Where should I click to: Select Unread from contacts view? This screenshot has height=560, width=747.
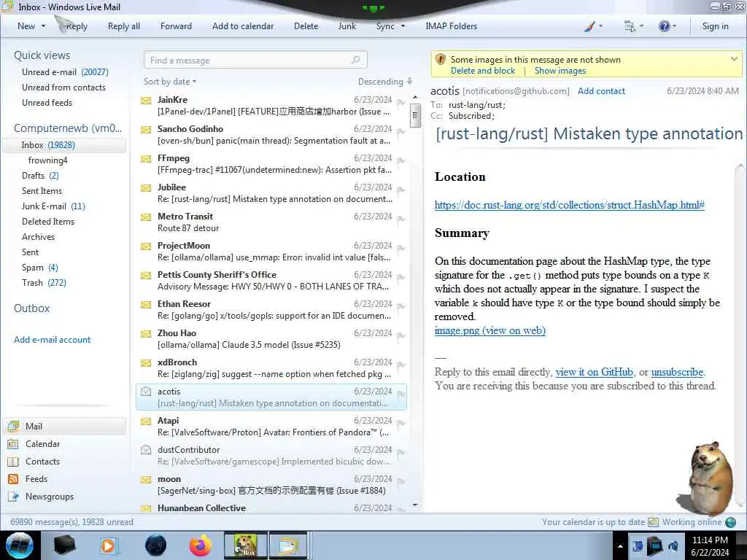coord(64,87)
